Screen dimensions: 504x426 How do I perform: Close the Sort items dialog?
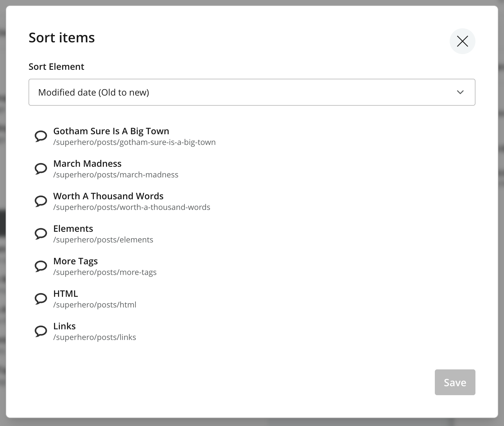(462, 41)
